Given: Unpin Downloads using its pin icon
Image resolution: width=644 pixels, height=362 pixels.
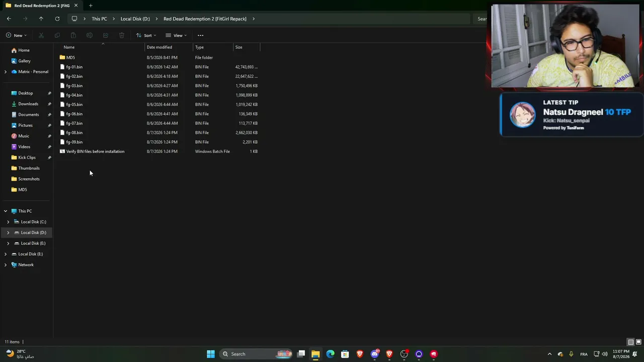Looking at the screenshot, I should tap(49, 104).
